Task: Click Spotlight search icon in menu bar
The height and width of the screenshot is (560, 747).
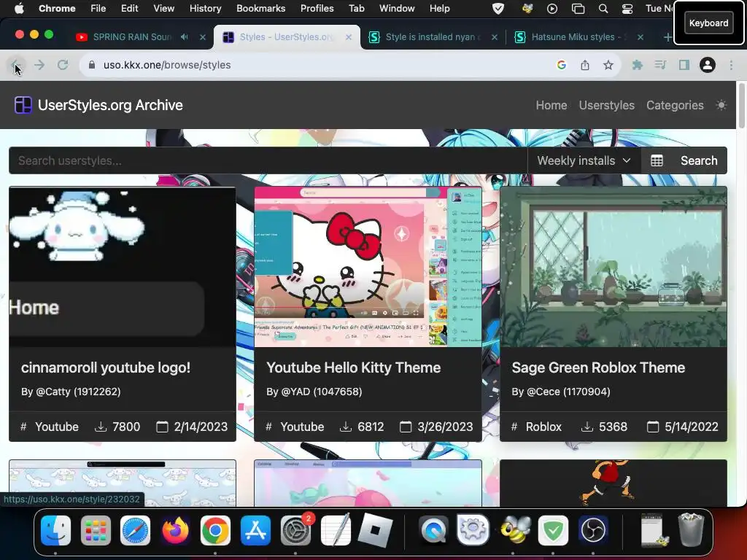Action: (x=603, y=9)
